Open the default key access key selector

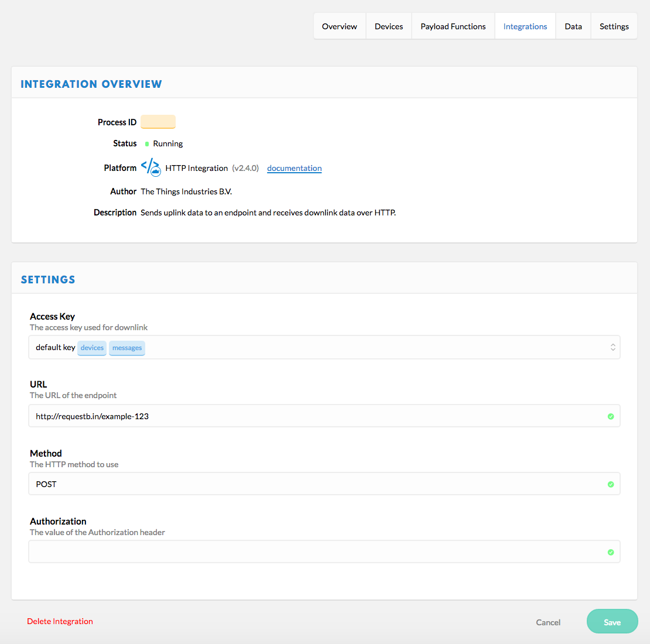351,347
